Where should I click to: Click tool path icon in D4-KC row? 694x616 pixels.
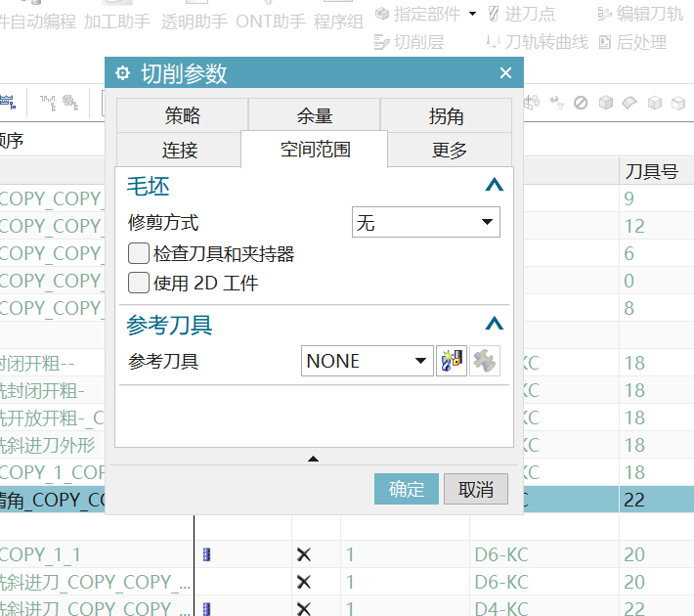click(x=206, y=609)
